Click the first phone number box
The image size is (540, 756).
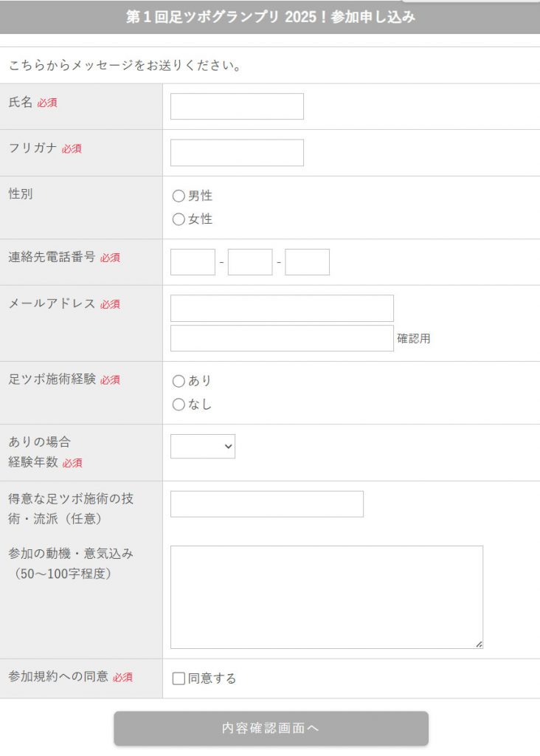pos(192,262)
